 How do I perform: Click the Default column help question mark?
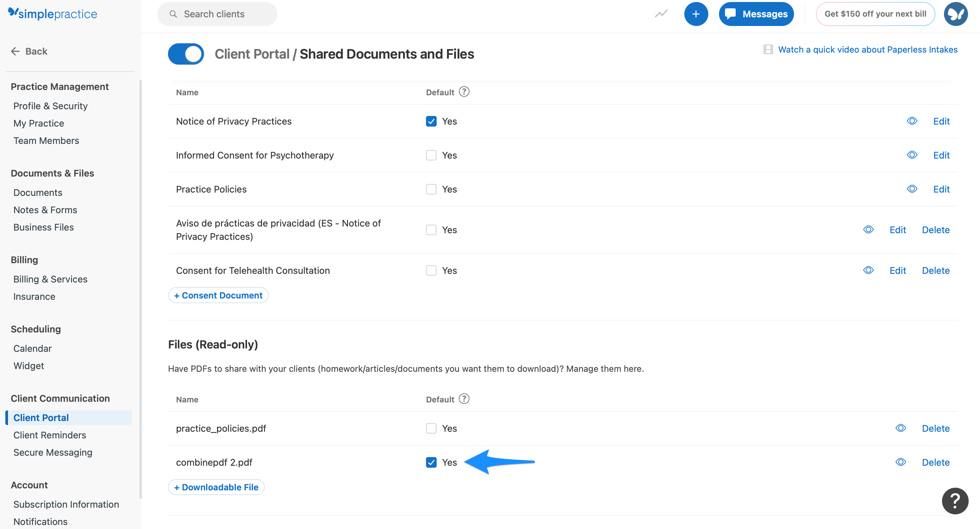tap(464, 92)
